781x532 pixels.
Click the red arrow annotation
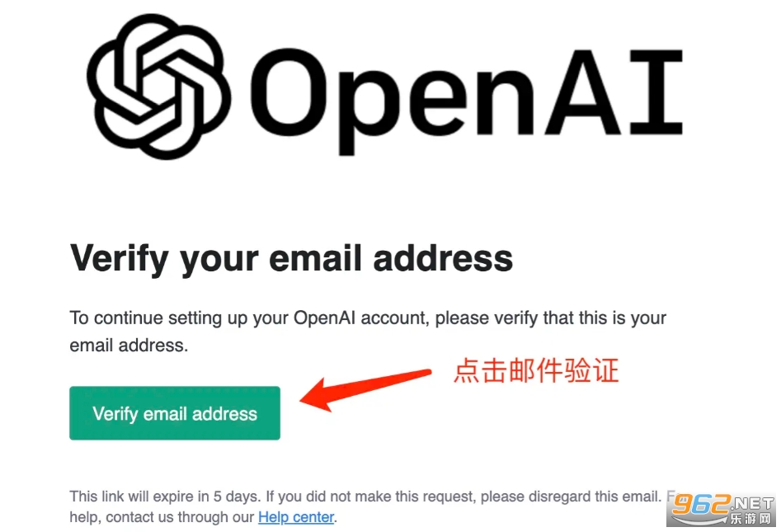pyautogui.click(x=365, y=389)
